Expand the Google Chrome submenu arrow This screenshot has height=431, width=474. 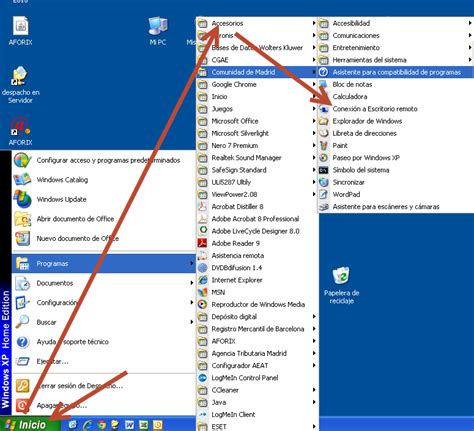(x=314, y=84)
